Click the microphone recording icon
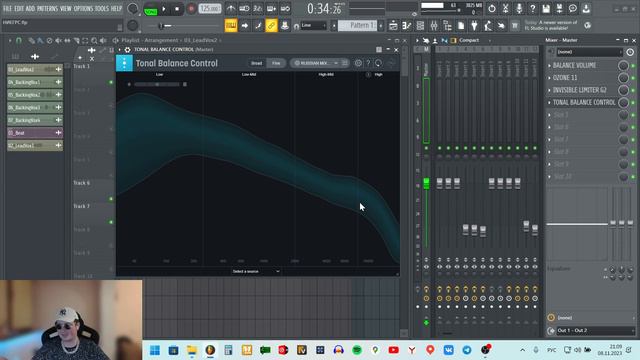 (x=519, y=9)
